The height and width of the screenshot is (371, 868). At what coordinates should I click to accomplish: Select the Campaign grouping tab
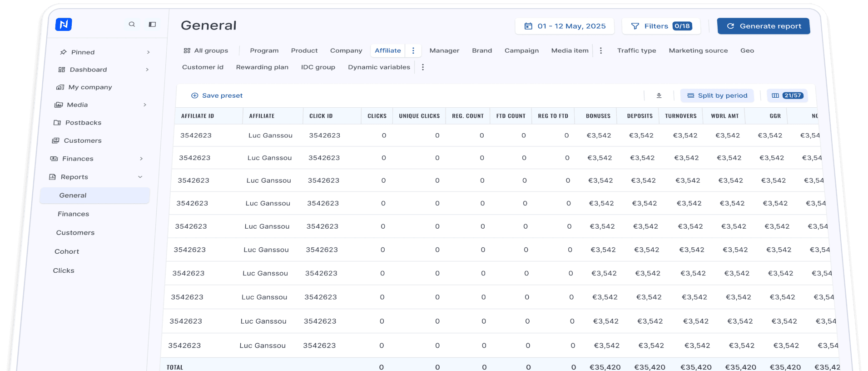(x=521, y=50)
